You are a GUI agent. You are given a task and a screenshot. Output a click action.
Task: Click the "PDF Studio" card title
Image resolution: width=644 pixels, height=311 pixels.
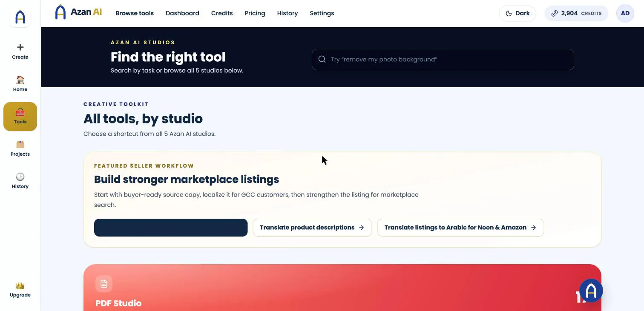(x=118, y=303)
